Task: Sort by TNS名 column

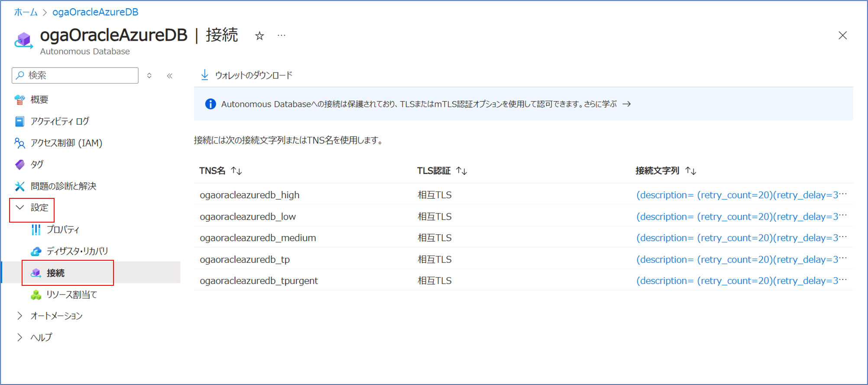Action: click(220, 171)
